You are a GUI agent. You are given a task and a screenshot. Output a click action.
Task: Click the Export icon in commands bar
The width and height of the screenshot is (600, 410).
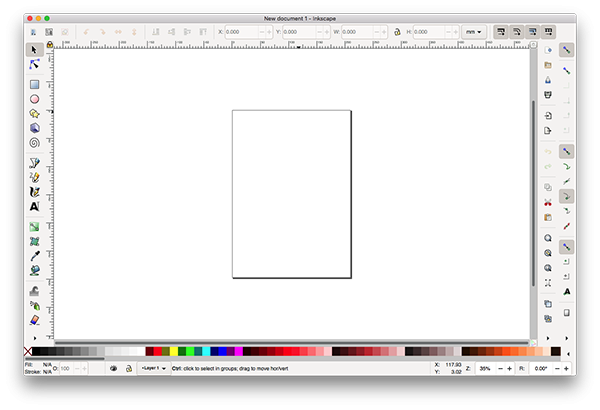click(548, 131)
